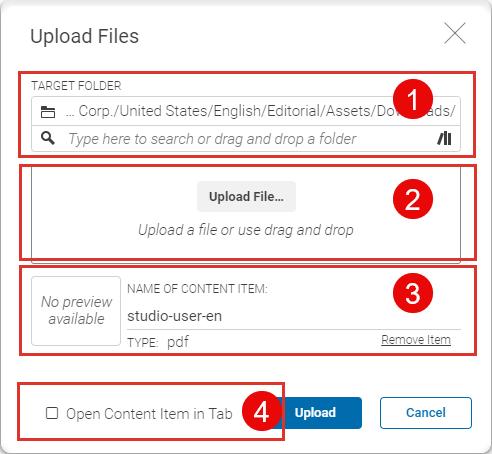
Task: Cancel the file upload
Action: click(426, 413)
